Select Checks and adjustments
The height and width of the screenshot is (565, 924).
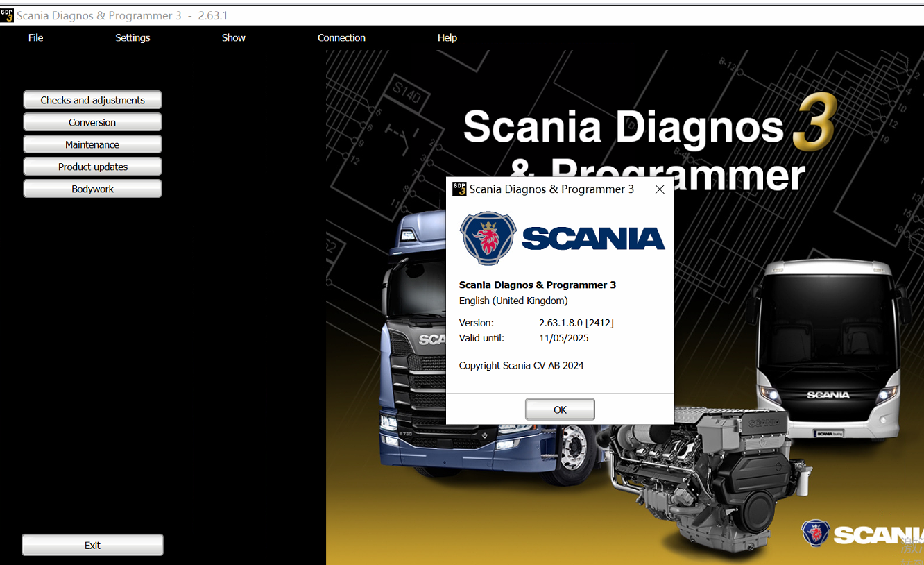click(92, 99)
